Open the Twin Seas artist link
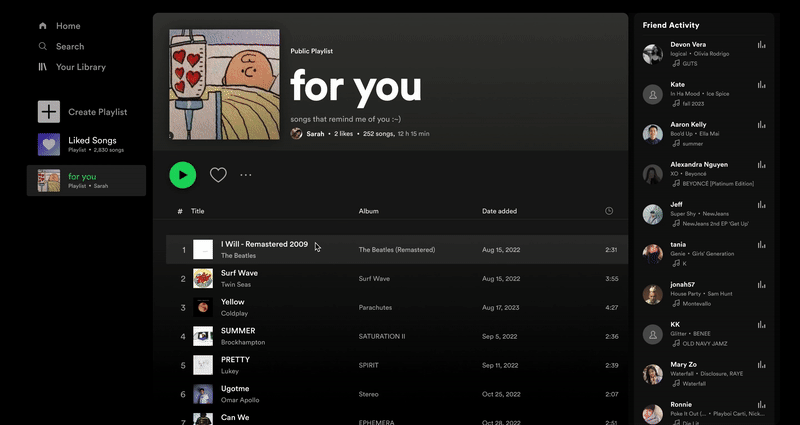800x425 pixels. [x=236, y=285]
